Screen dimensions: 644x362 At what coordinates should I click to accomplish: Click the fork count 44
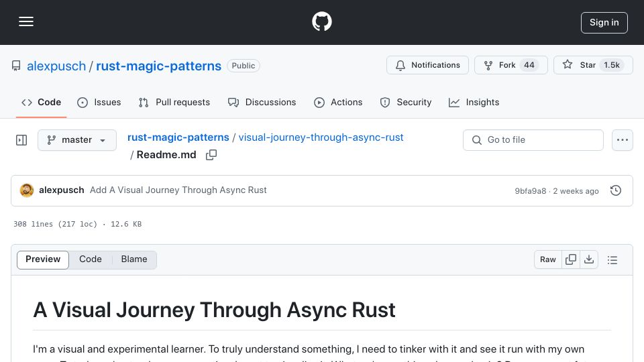(x=529, y=65)
